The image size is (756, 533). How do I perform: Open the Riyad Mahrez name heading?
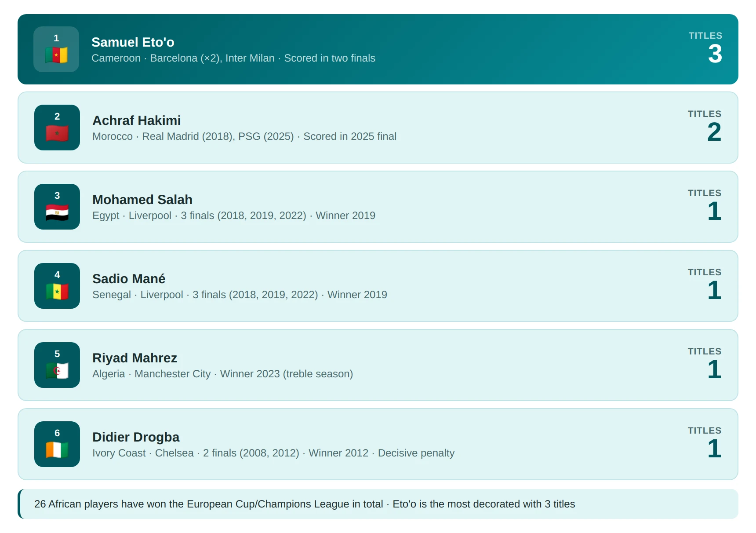click(x=134, y=358)
